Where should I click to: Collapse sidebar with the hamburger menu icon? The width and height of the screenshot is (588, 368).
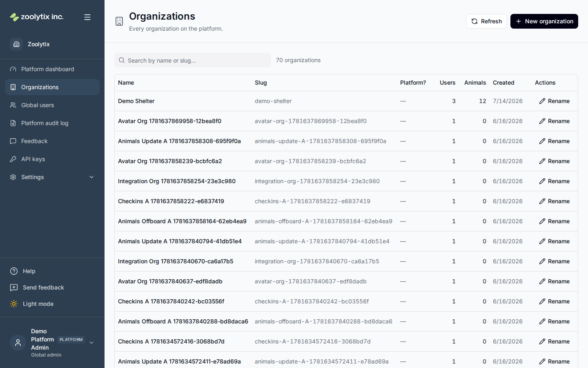tap(87, 17)
